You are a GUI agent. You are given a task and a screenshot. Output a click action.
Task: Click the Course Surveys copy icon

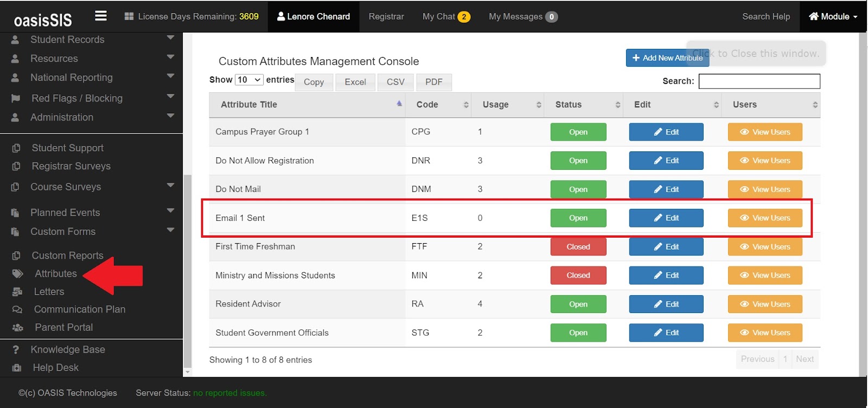coord(15,187)
